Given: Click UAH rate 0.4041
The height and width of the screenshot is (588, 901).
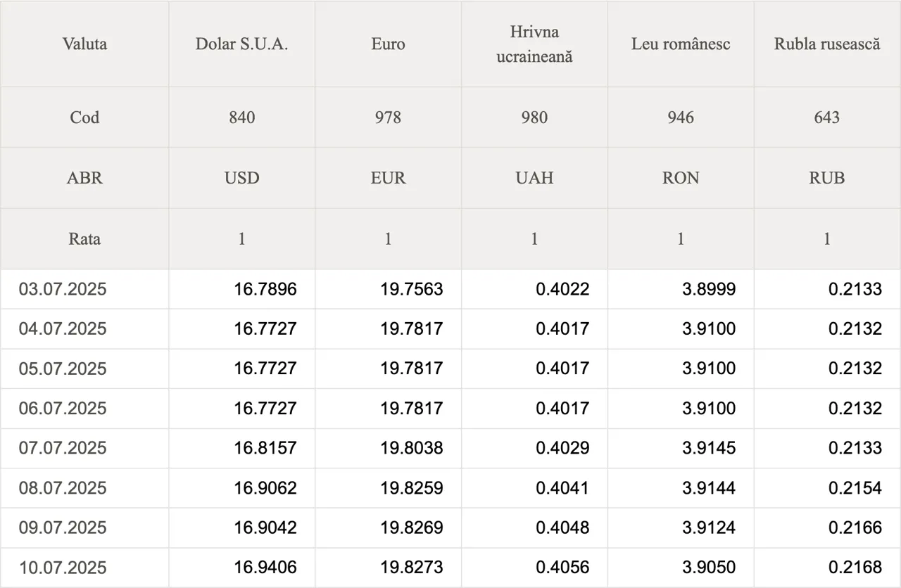Looking at the screenshot, I should pos(562,488).
